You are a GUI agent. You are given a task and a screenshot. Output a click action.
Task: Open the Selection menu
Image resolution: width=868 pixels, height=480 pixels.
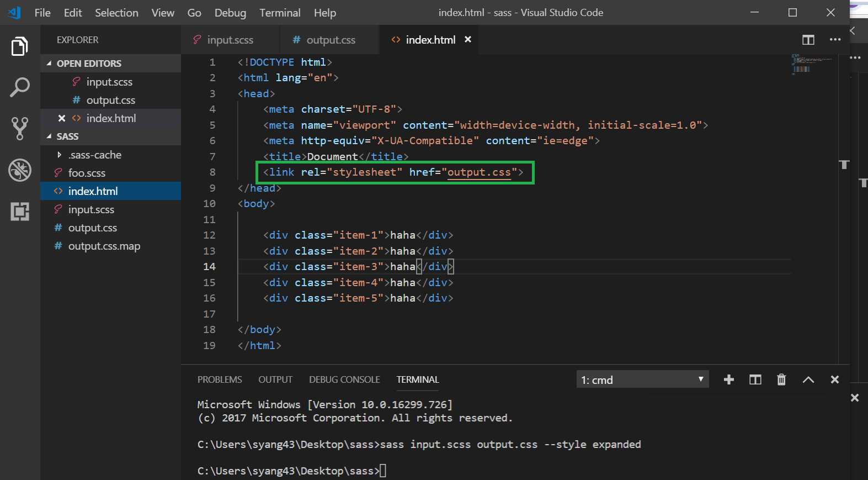coord(116,12)
